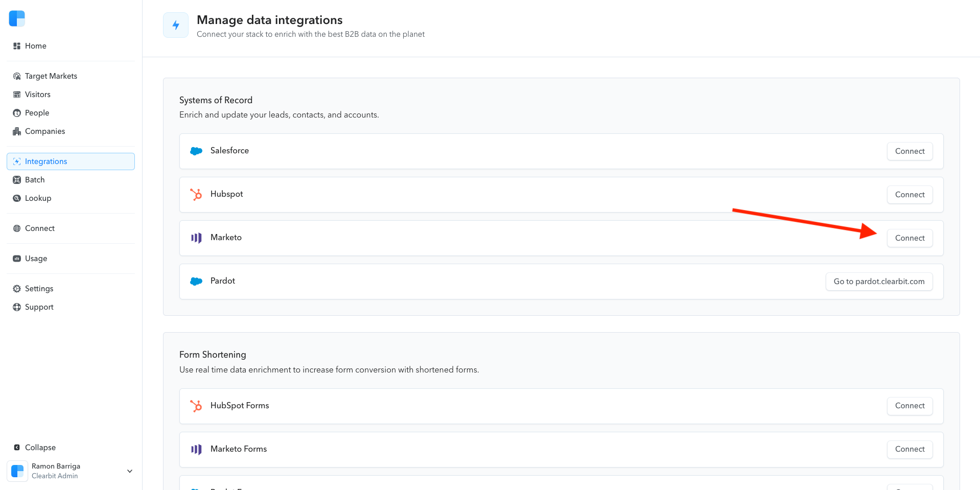980x490 pixels.
Task: Click the Form Shortening heading
Action: pyautogui.click(x=213, y=355)
